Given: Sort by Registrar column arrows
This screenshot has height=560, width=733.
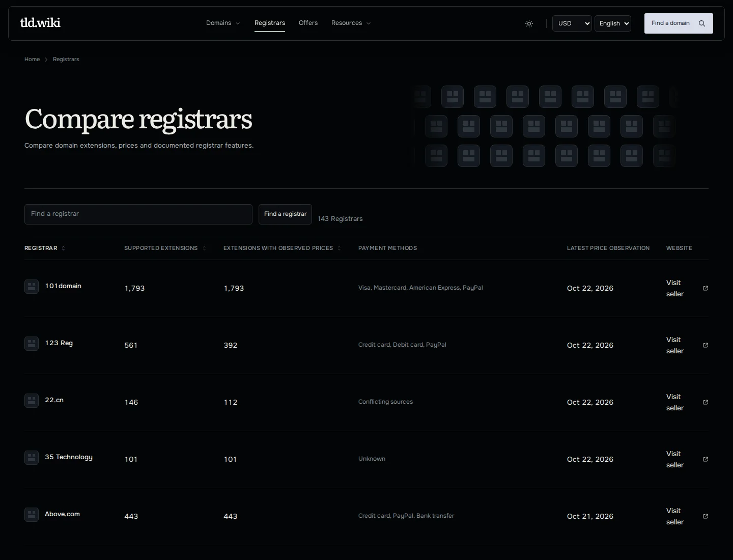Looking at the screenshot, I should coord(64,248).
